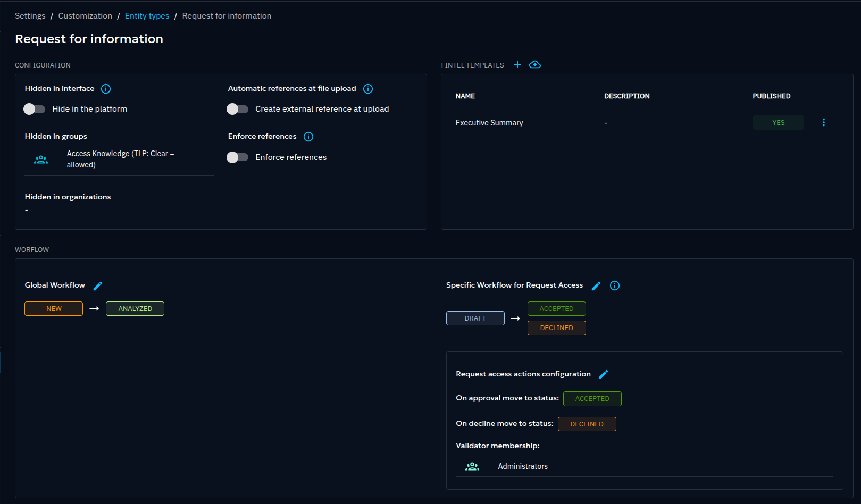Open Executive Summary row three-dot menu

(x=824, y=123)
